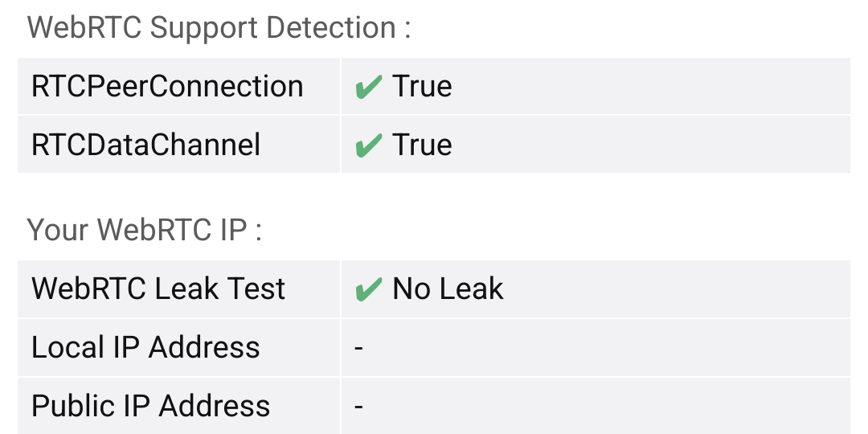Click the green checkmark beside RTCPeerConnection True
The height and width of the screenshot is (434, 868).
(x=369, y=87)
